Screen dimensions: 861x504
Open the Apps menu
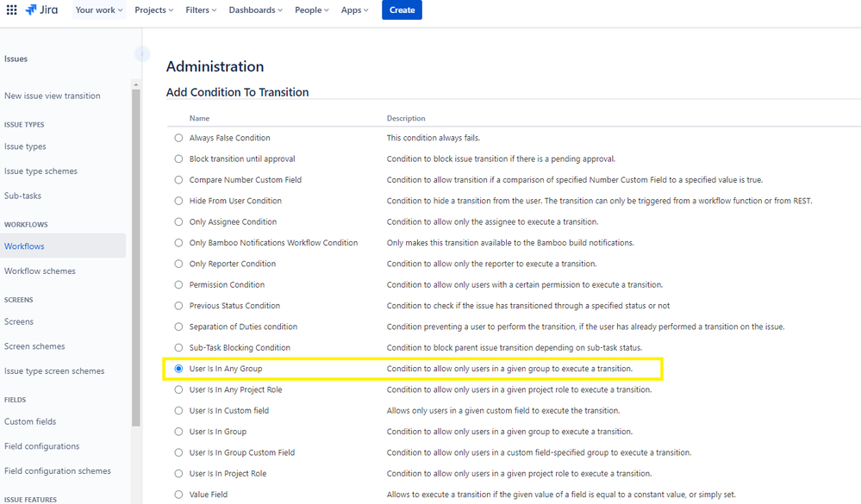pos(353,9)
